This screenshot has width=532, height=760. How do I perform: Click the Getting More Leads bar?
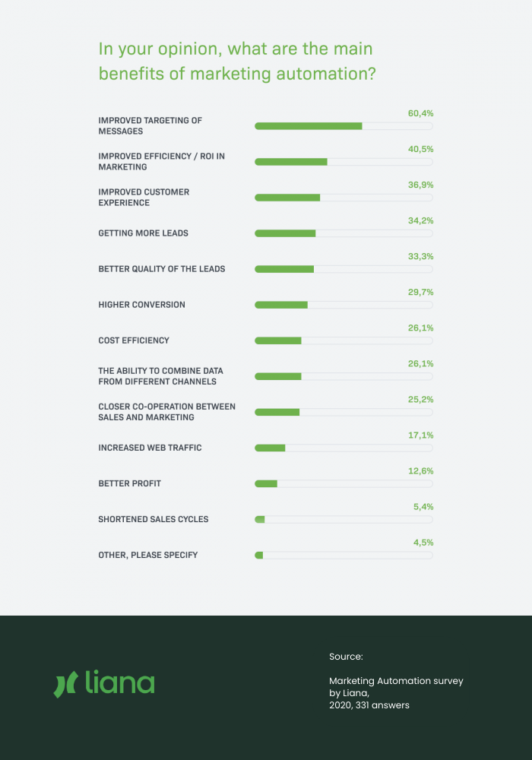tap(344, 233)
